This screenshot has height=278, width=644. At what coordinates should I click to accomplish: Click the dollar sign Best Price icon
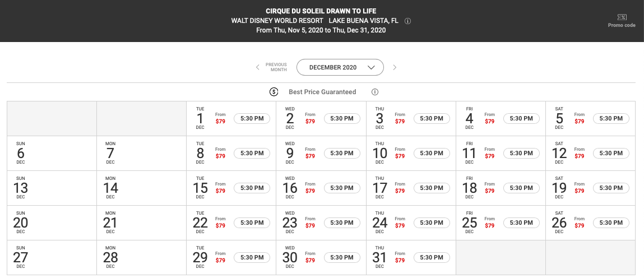pos(274,92)
